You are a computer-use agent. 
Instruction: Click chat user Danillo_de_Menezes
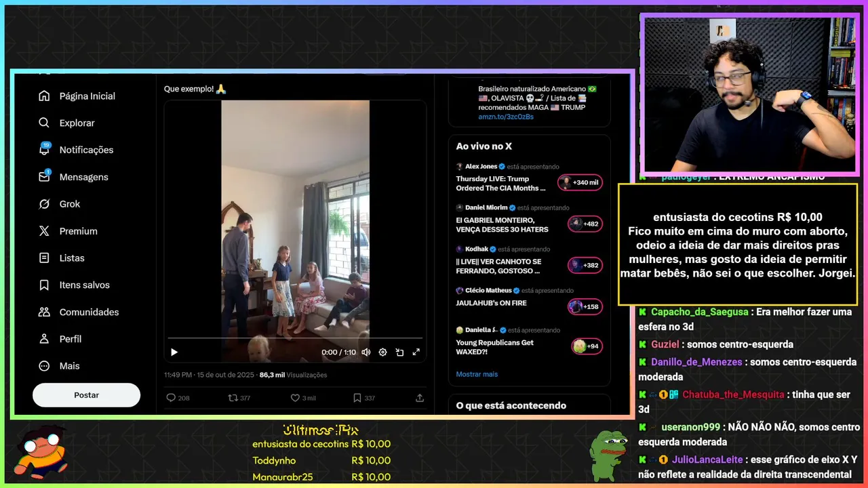[696, 362]
